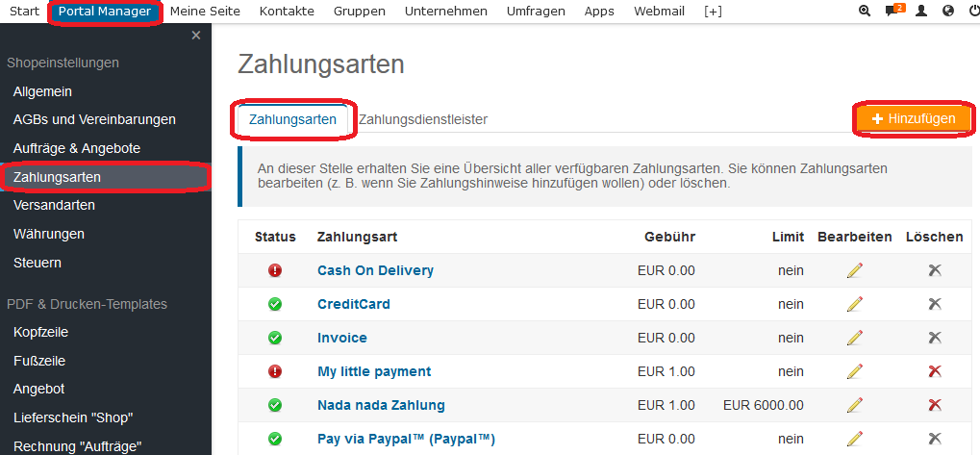Screen dimensions: 980x455
Task: Delete the Nada nada Zahlung entry
Action: pos(934,405)
